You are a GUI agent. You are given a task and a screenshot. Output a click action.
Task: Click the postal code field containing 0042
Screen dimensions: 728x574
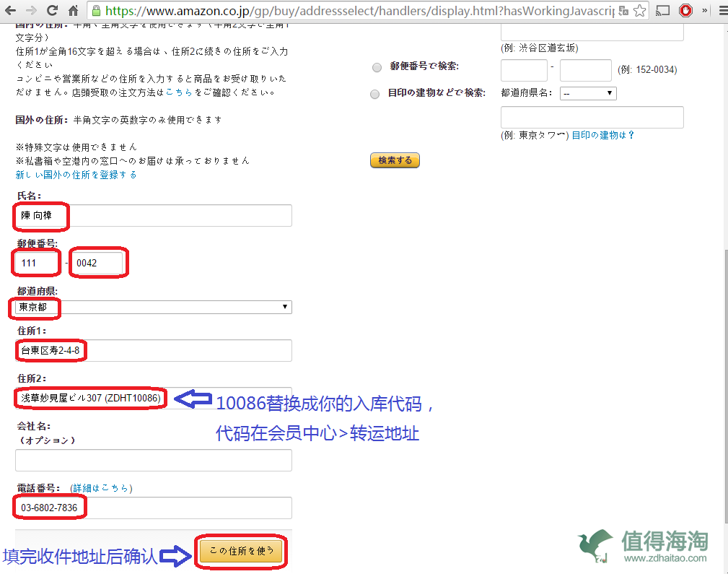point(98,263)
